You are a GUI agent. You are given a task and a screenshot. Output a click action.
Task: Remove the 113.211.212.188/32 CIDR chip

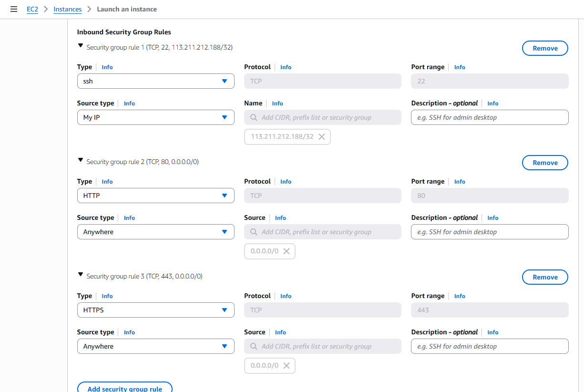click(322, 137)
